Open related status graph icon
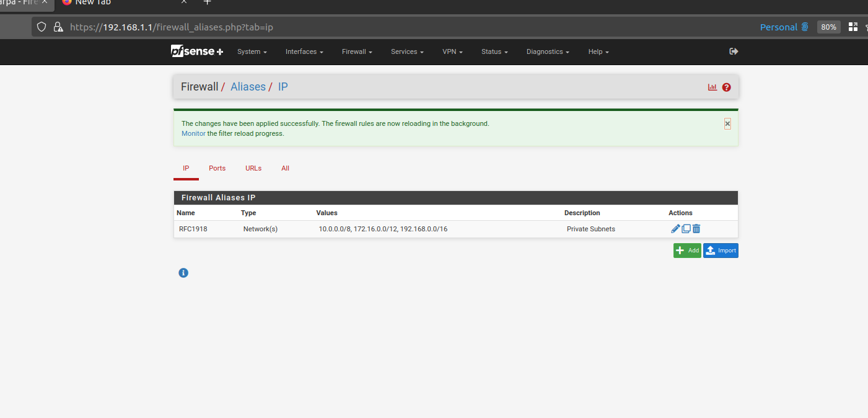Screen dimensions: 868x418 (712, 87)
